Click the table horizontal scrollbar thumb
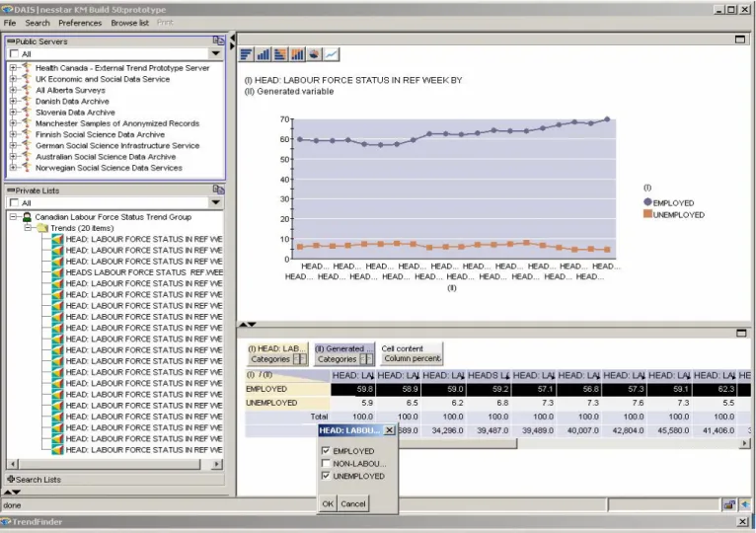The width and height of the screenshot is (756, 533). (x=457, y=443)
